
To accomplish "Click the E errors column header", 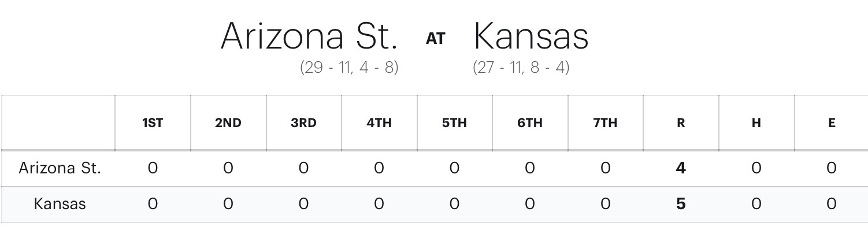I will coord(832,123).
